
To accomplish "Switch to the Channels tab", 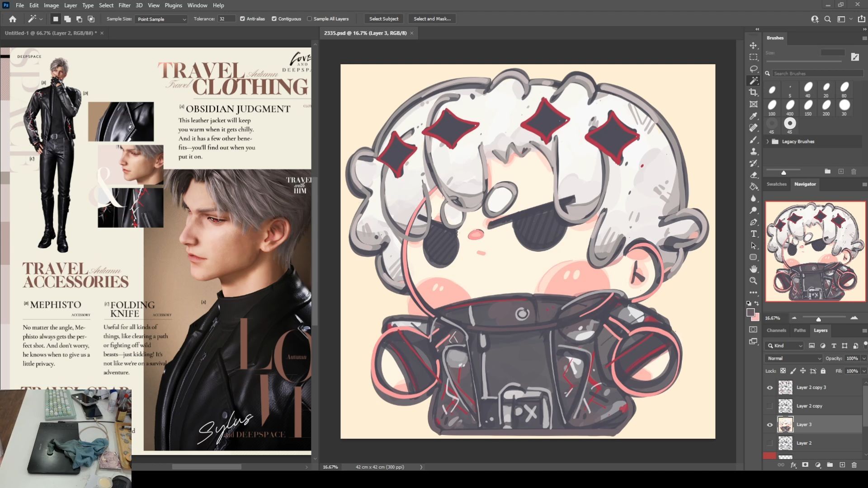I will click(776, 330).
